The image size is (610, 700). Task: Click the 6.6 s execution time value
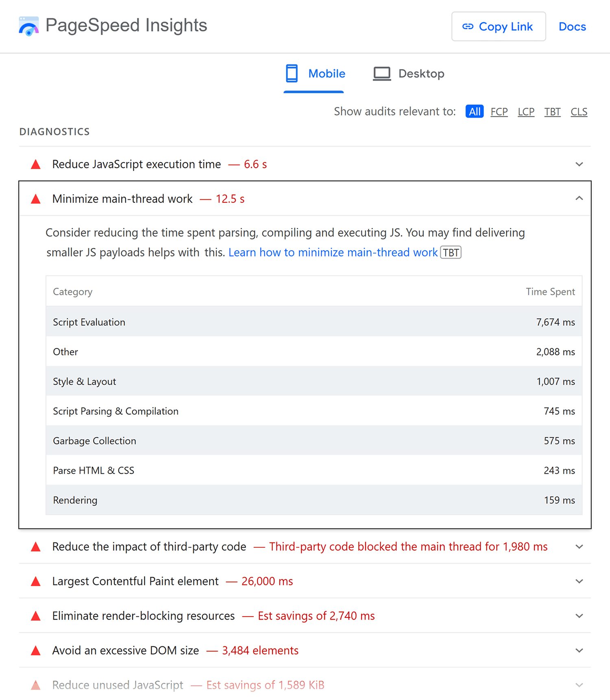click(x=255, y=164)
